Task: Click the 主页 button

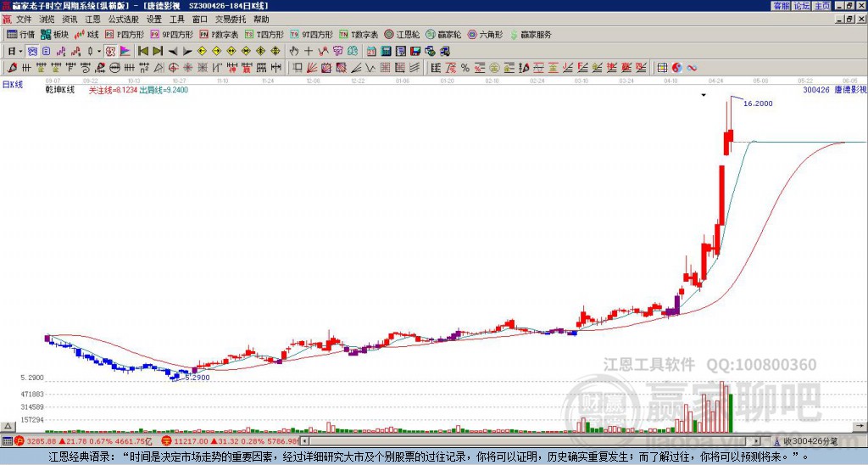Action: click(822, 6)
